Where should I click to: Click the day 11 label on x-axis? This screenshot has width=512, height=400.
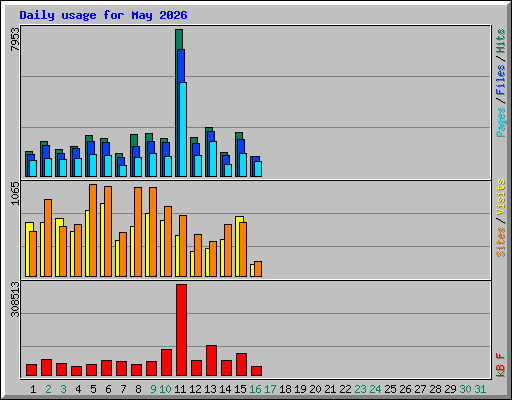[180, 389]
